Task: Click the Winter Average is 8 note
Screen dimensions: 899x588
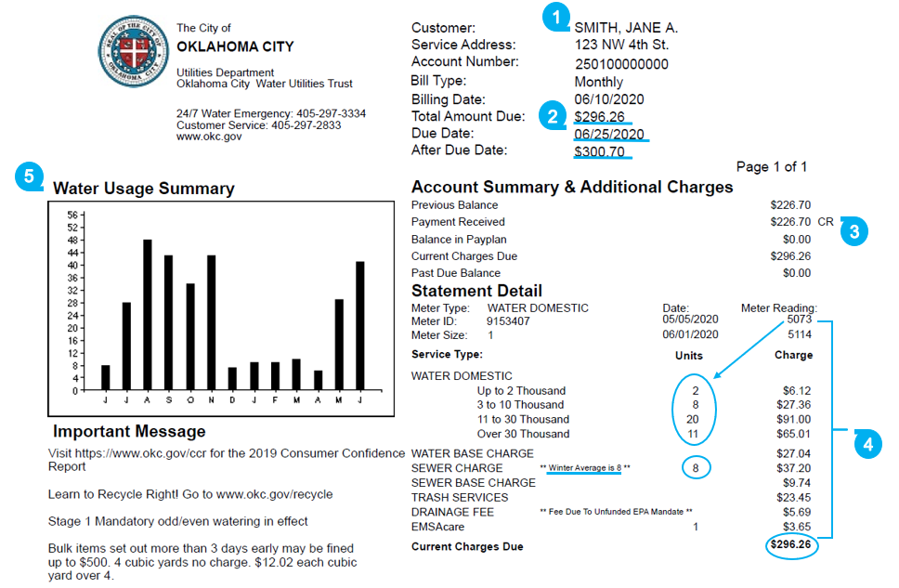Action: [x=585, y=468]
